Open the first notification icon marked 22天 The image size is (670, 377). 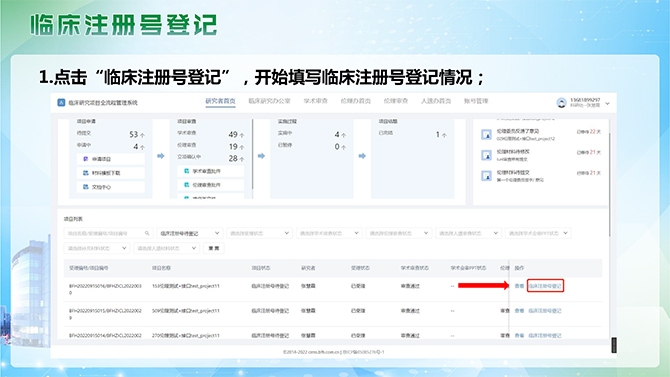(x=486, y=135)
